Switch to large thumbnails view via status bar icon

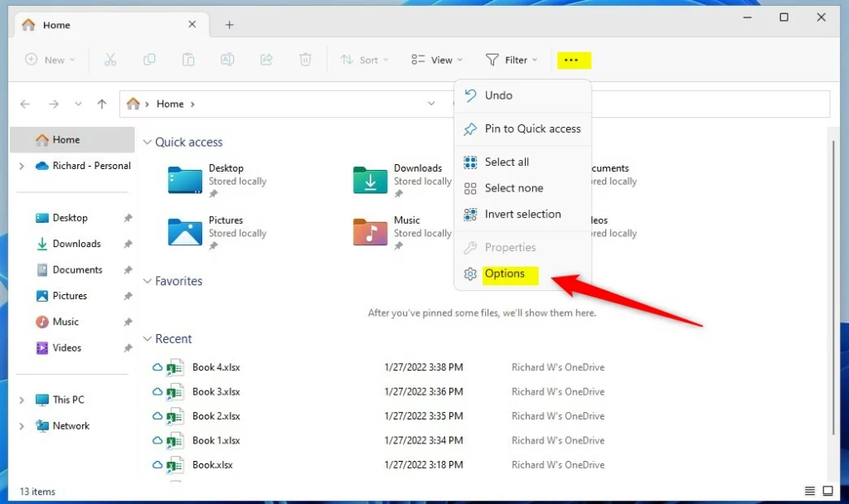click(x=827, y=491)
